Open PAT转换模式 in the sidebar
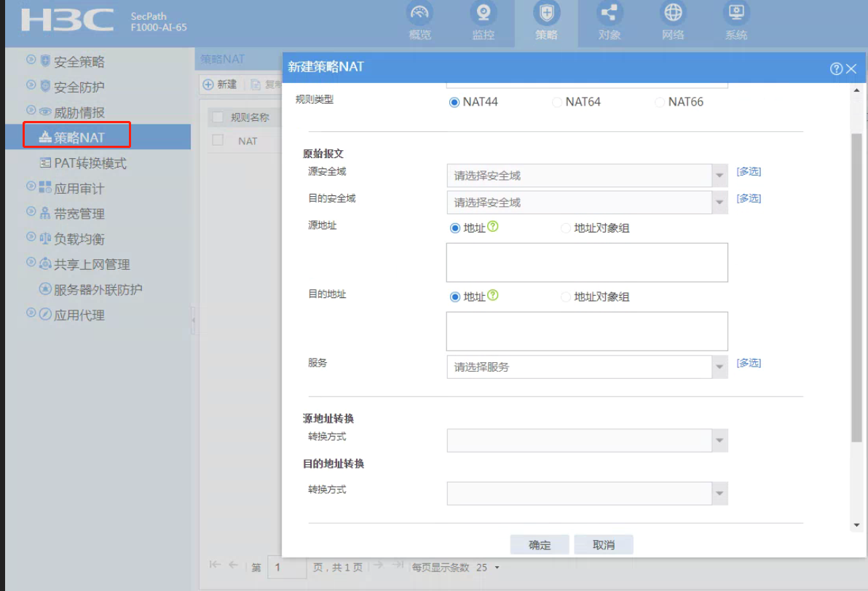Screen dimensions: 868x591 90,163
